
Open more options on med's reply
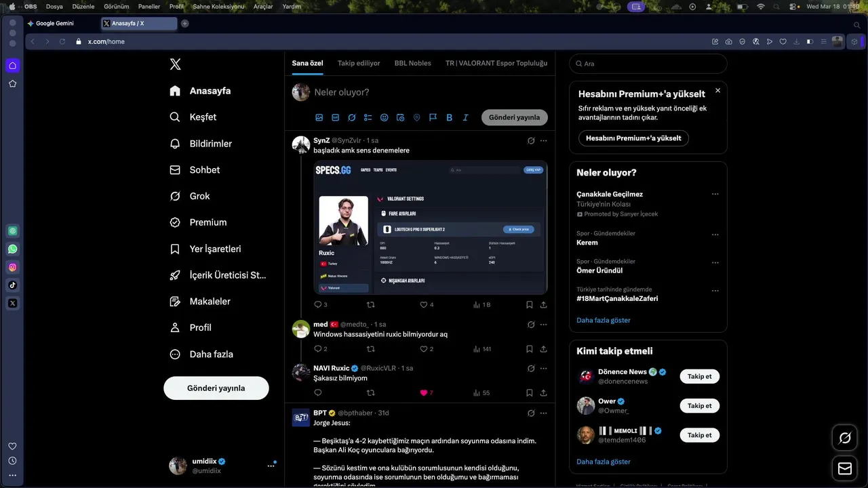pos(543,325)
